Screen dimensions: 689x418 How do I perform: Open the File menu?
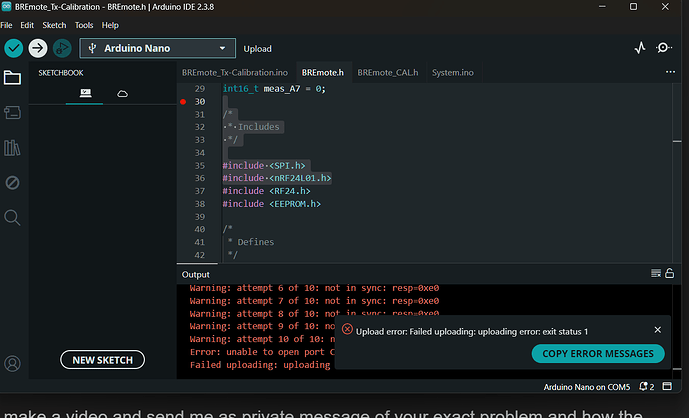pyautogui.click(x=6, y=25)
